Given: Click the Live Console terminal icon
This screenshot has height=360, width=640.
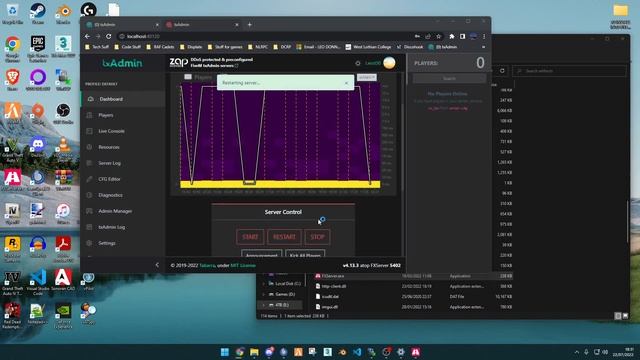Looking at the screenshot, I should click(x=89, y=131).
